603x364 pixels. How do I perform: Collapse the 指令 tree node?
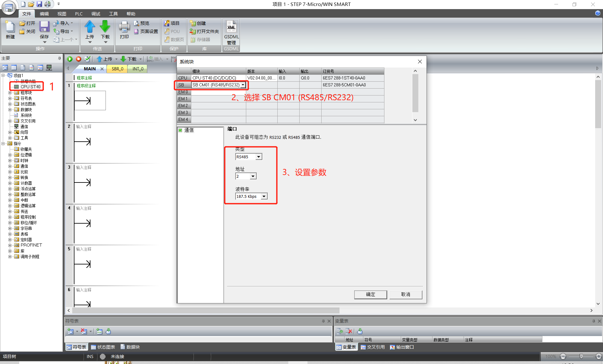[x=3, y=144]
